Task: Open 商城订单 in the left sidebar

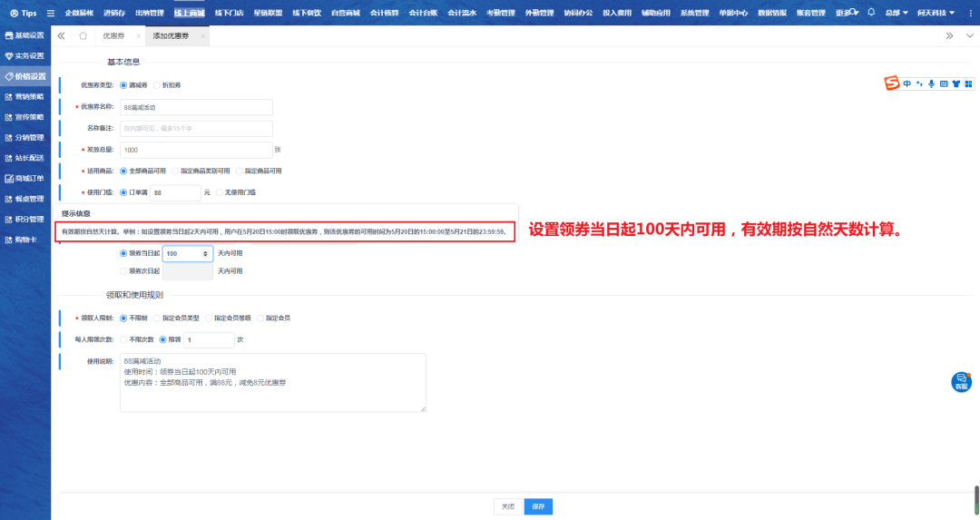Action: [29, 178]
